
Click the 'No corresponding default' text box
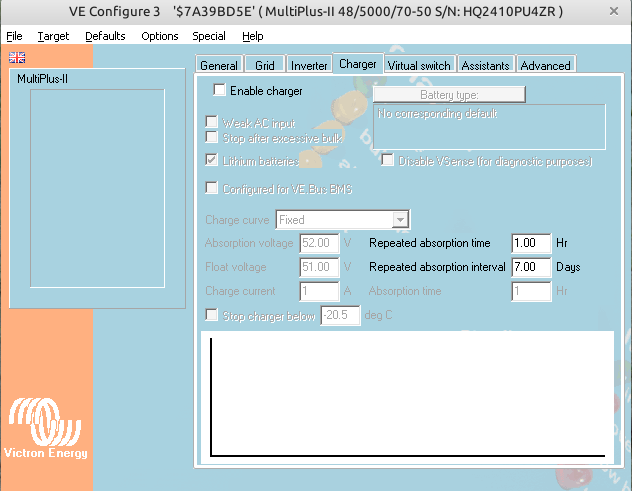489,127
